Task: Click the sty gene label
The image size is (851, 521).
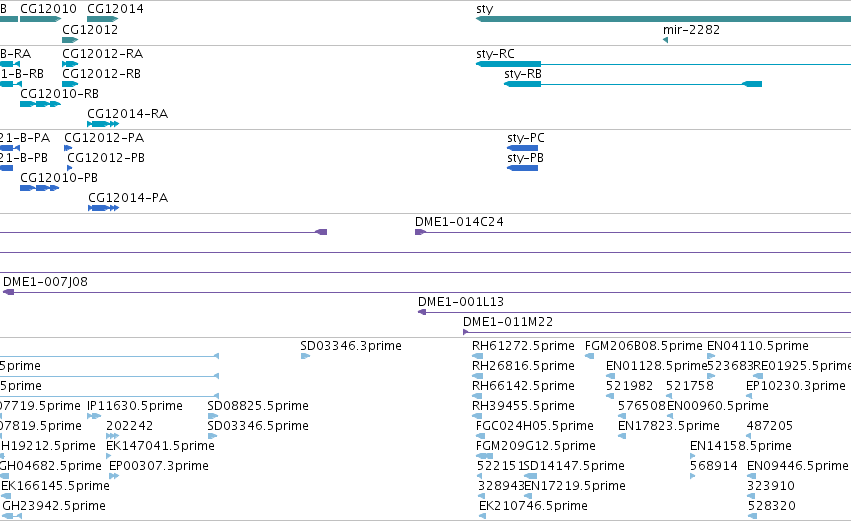Action: click(485, 9)
